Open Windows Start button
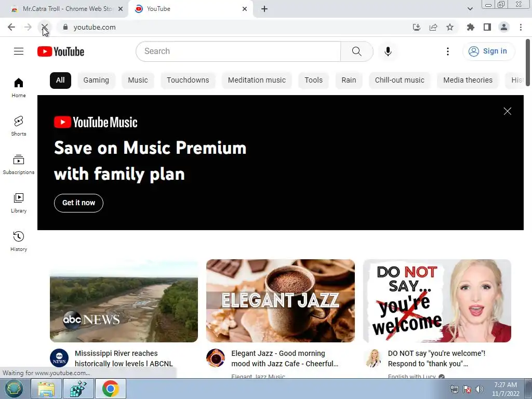 pos(14,389)
